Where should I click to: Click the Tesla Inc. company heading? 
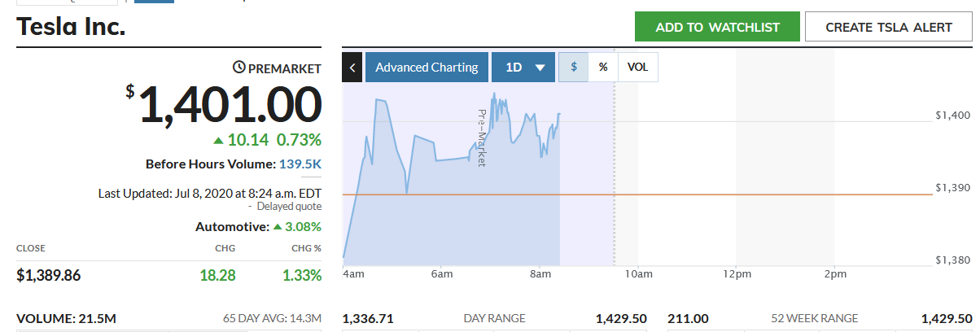(71, 27)
